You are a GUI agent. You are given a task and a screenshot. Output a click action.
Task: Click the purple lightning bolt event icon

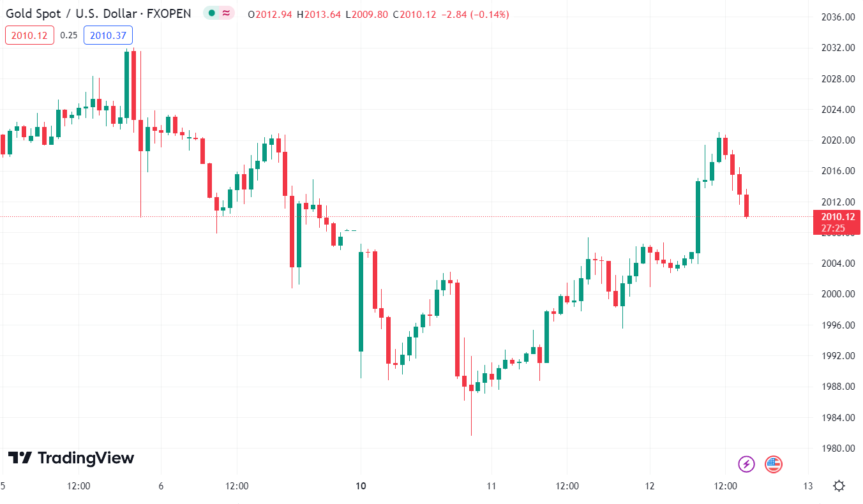[746, 464]
